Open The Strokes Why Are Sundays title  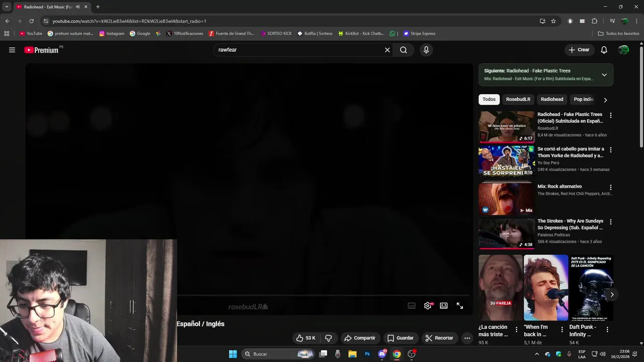570,224
